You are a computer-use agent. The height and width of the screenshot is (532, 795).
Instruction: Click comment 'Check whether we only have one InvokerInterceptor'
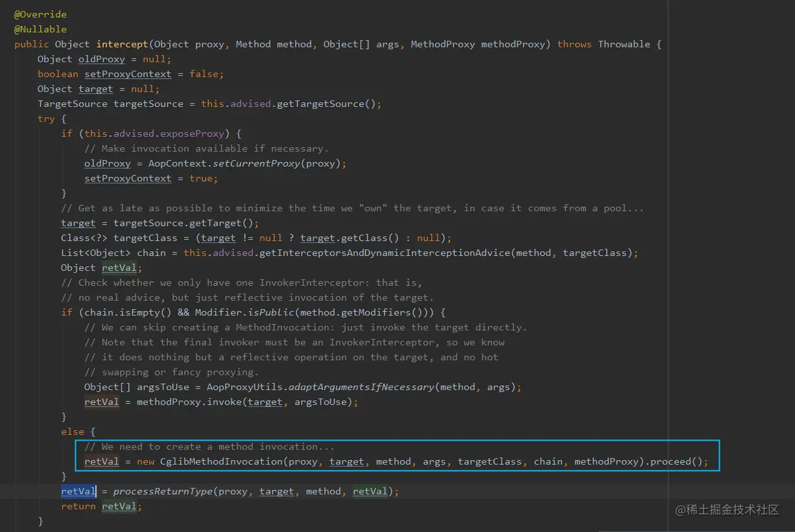(242, 283)
